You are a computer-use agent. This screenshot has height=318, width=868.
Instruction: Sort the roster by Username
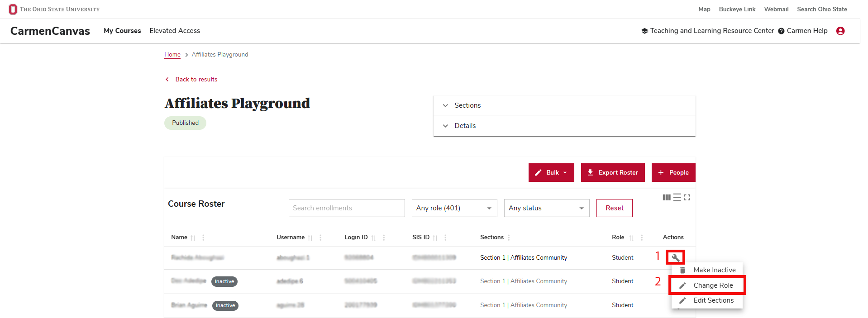click(x=310, y=238)
